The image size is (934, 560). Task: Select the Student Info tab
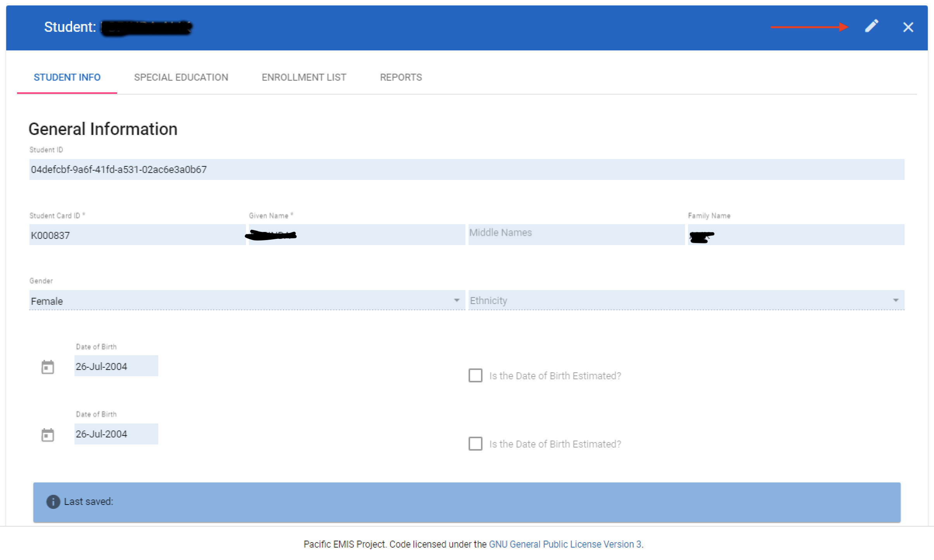(67, 77)
